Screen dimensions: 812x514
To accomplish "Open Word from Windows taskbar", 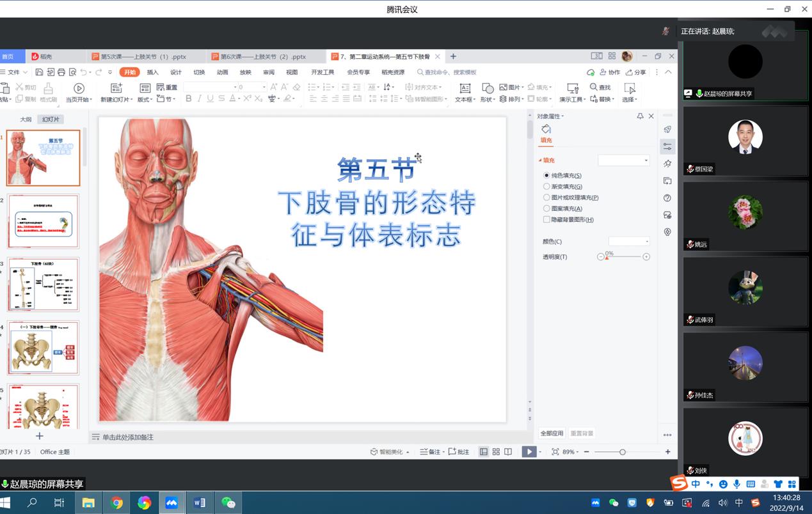I will click(199, 503).
